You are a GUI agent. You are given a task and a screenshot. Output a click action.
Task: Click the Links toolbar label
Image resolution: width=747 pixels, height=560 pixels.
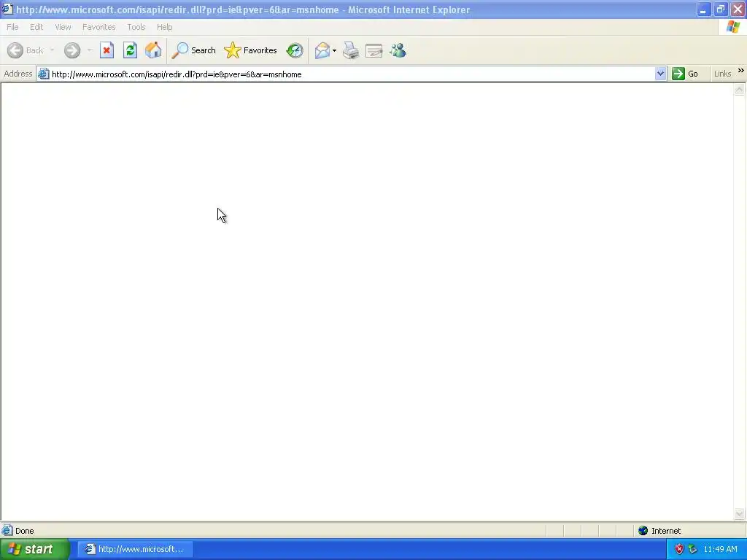722,74
